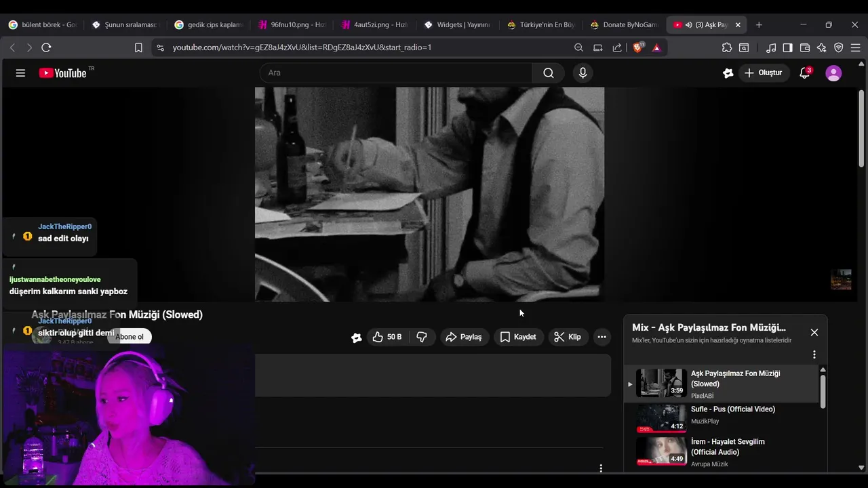Click the playlist panel scrollbar
Screen dimensions: 868x488
[823, 392]
